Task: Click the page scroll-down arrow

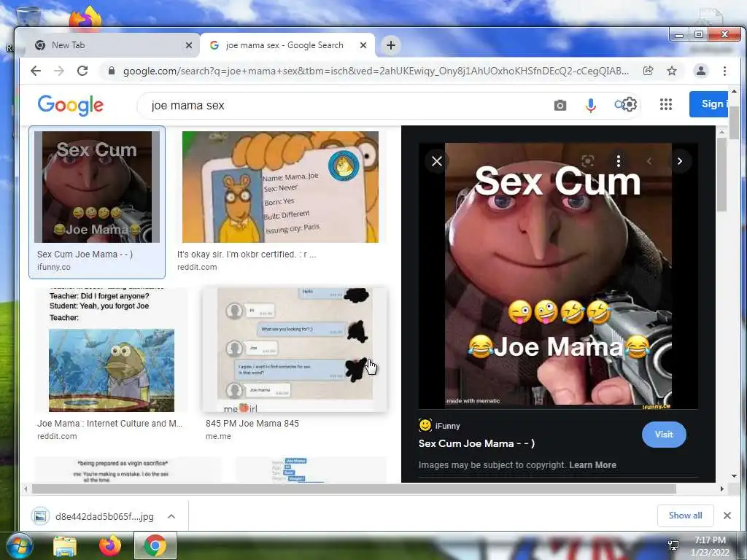Action: [735, 475]
